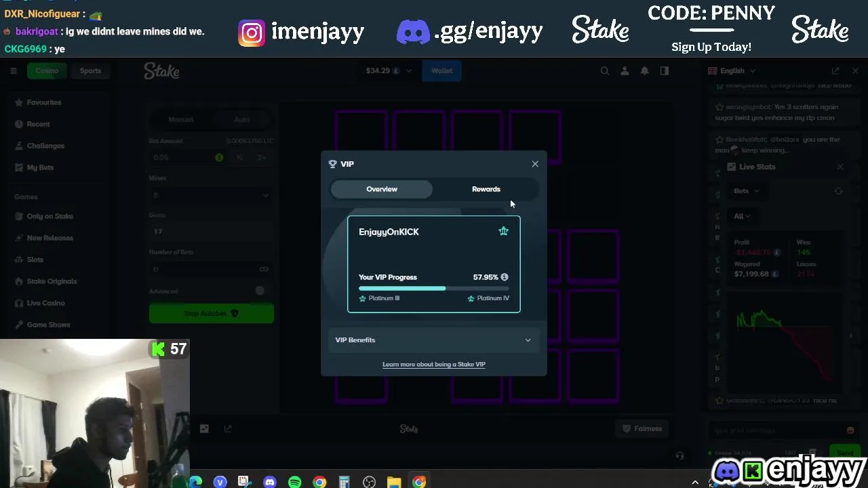Image resolution: width=868 pixels, height=488 pixels.
Task: Open My Bets in the sidebar
Action: [40, 167]
